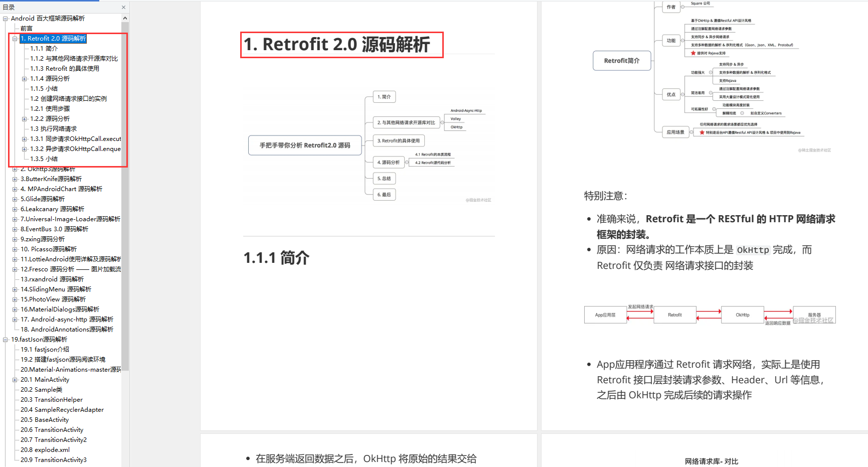Expand the 10. Picasso源码解析 node
868x467 pixels.
pyautogui.click(x=15, y=249)
